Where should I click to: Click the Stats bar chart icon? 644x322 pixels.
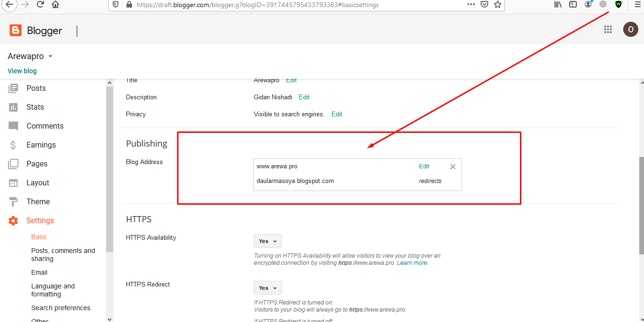click(x=13, y=107)
